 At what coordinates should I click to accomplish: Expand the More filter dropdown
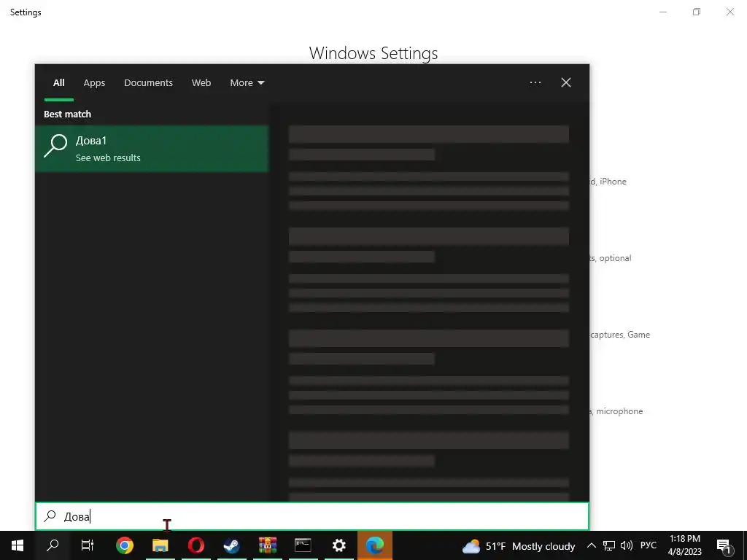247,83
